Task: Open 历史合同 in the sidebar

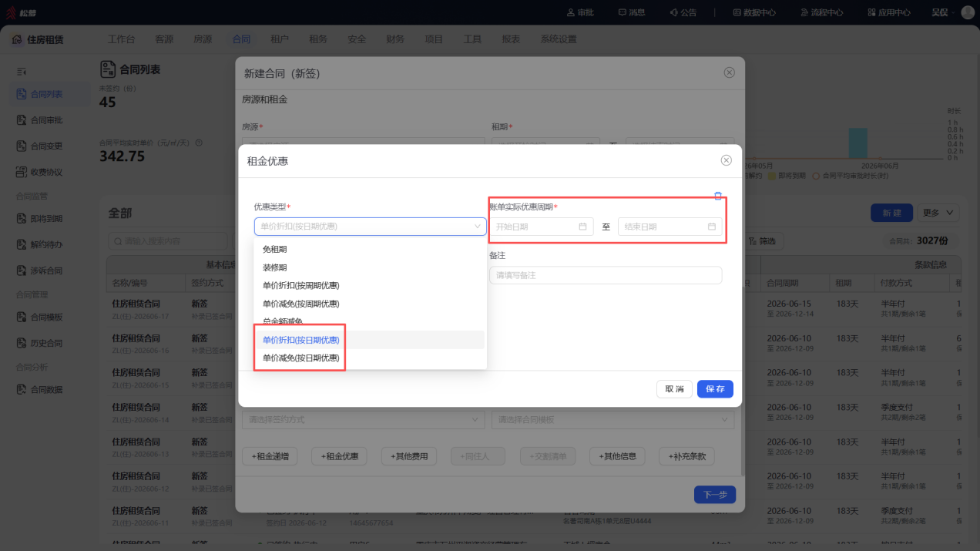Action: 46,343
